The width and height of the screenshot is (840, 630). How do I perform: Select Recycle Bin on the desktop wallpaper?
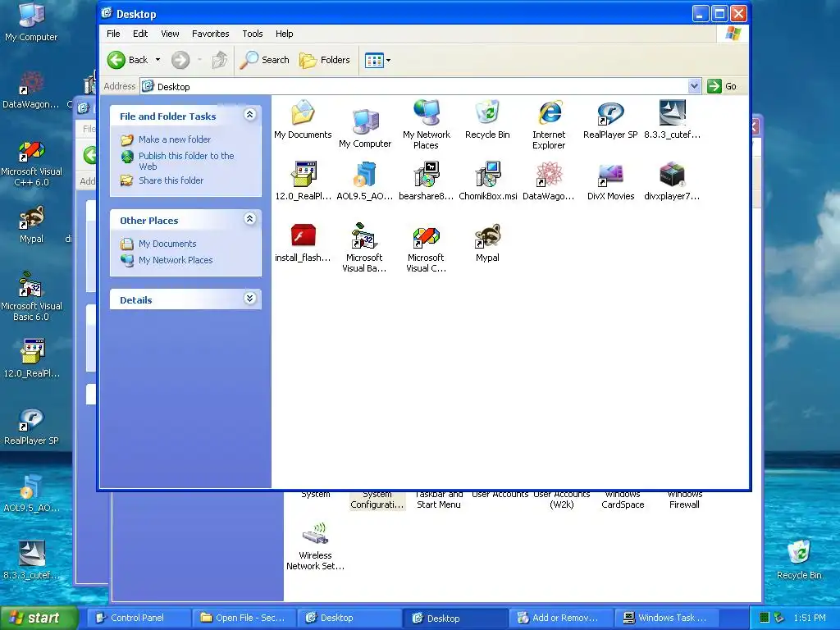point(799,560)
